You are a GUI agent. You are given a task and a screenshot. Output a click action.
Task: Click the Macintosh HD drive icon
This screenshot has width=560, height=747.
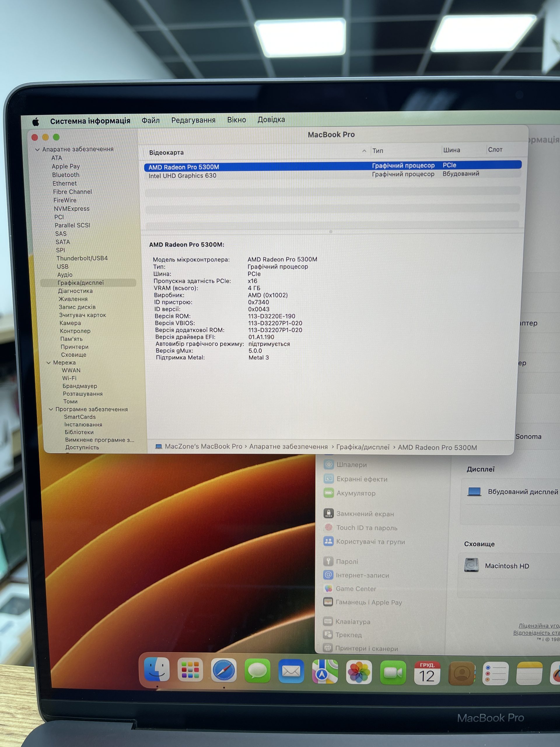point(471,565)
